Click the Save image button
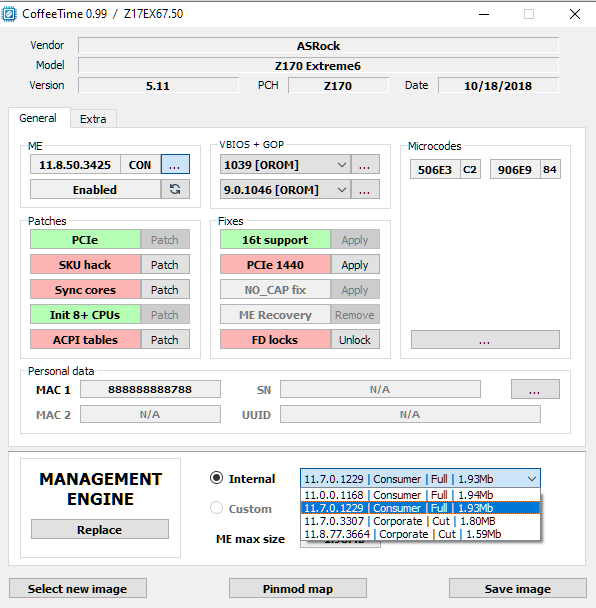The width and height of the screenshot is (596, 608). (518, 588)
